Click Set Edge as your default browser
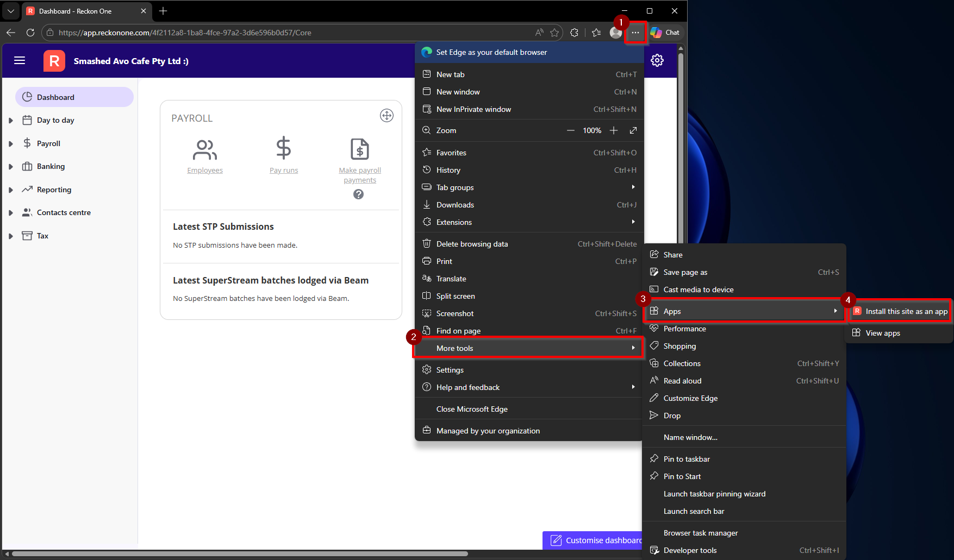 (529, 52)
